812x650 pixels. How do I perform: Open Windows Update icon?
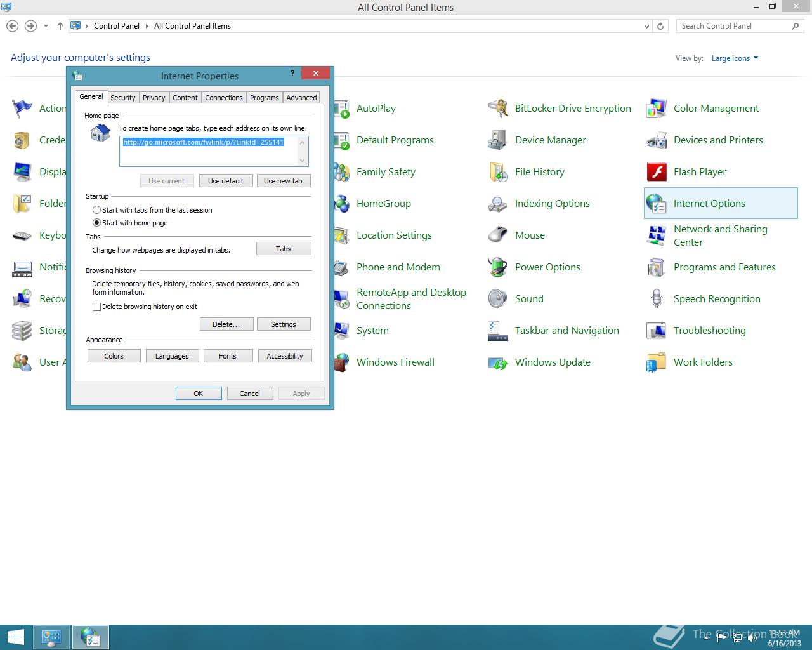pos(498,362)
